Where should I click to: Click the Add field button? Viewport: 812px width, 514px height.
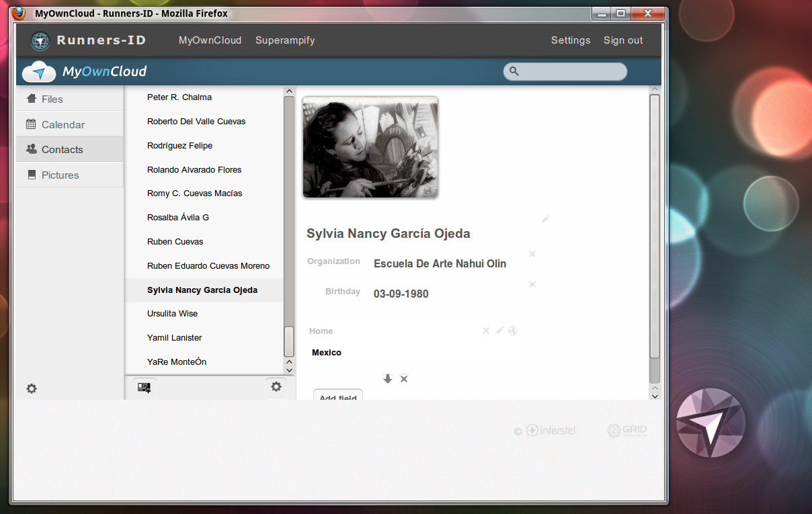coord(338,394)
